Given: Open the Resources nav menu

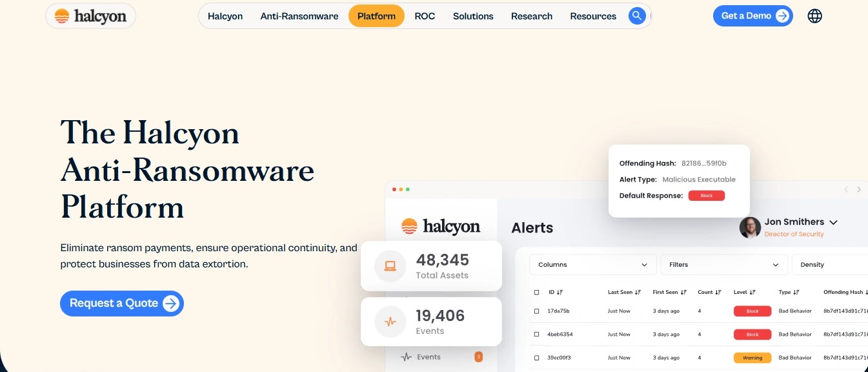Looking at the screenshot, I should (593, 16).
